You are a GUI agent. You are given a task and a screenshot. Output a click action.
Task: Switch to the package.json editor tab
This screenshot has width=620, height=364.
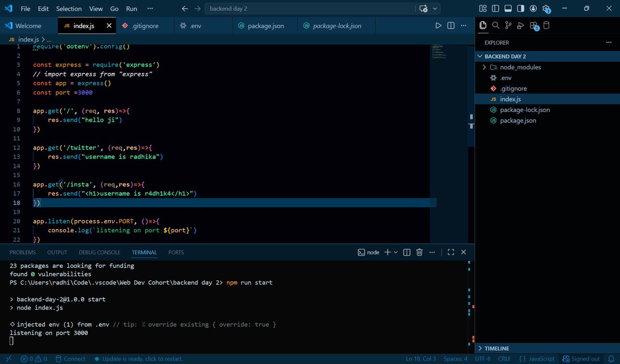click(265, 25)
